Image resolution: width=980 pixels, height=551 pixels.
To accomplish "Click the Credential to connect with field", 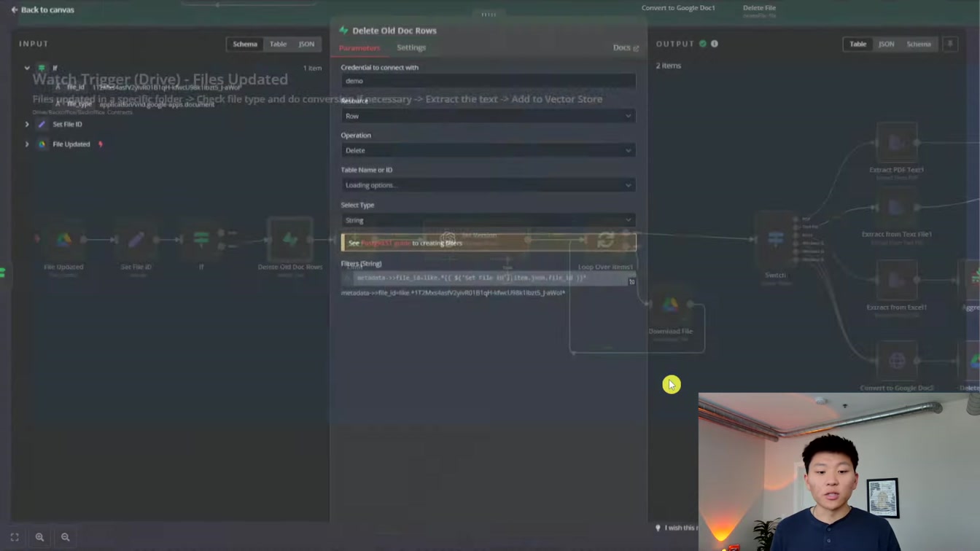I will click(x=488, y=81).
